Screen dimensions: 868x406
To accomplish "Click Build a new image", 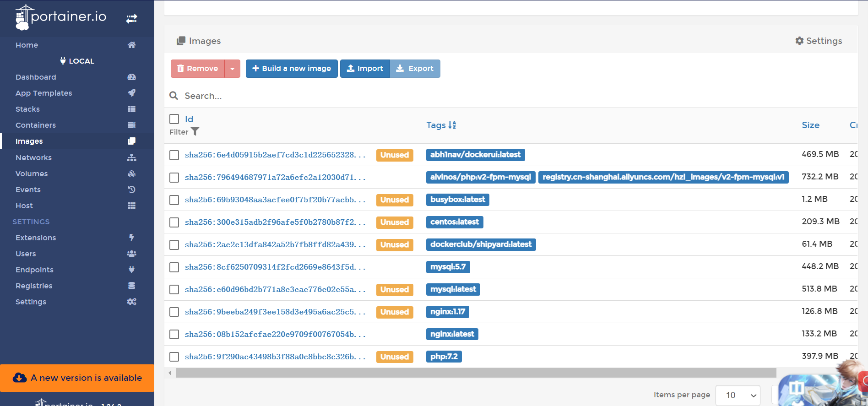I will pos(292,69).
